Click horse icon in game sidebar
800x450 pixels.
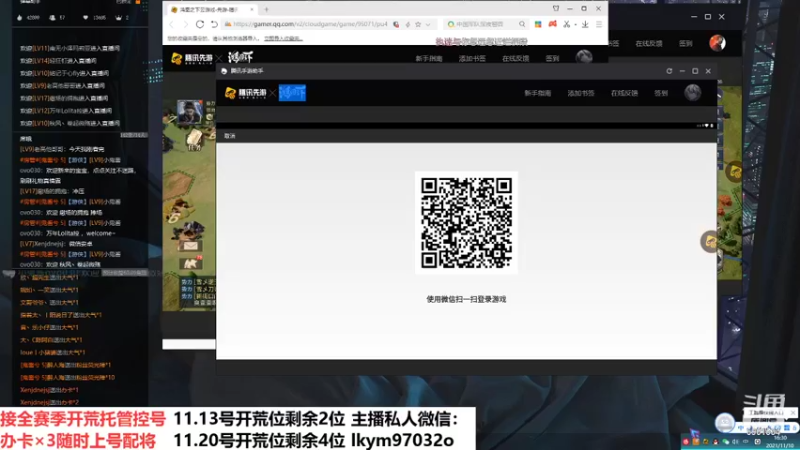coord(190,263)
